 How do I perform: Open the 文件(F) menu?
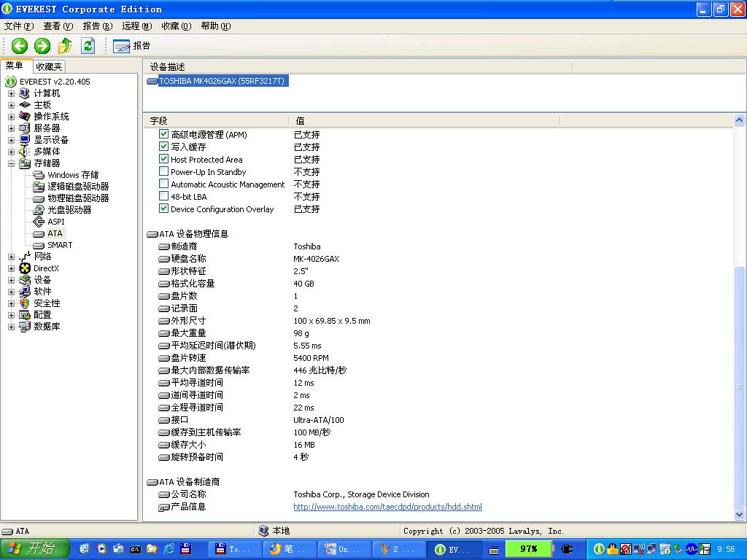pos(19,26)
